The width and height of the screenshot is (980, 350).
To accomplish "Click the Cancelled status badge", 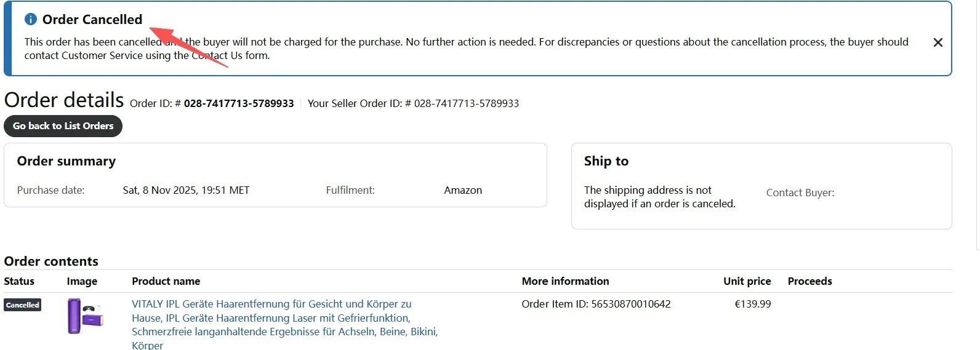I will pos(23,305).
